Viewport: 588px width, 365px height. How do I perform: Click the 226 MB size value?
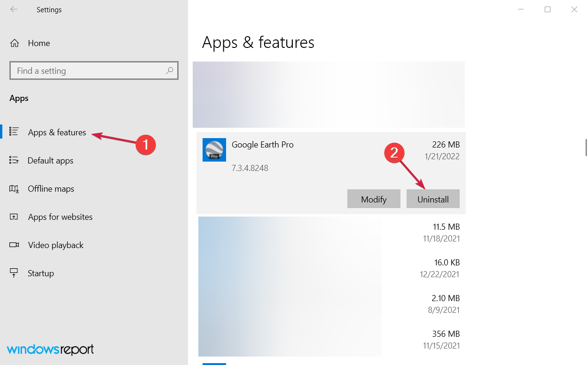tap(446, 145)
